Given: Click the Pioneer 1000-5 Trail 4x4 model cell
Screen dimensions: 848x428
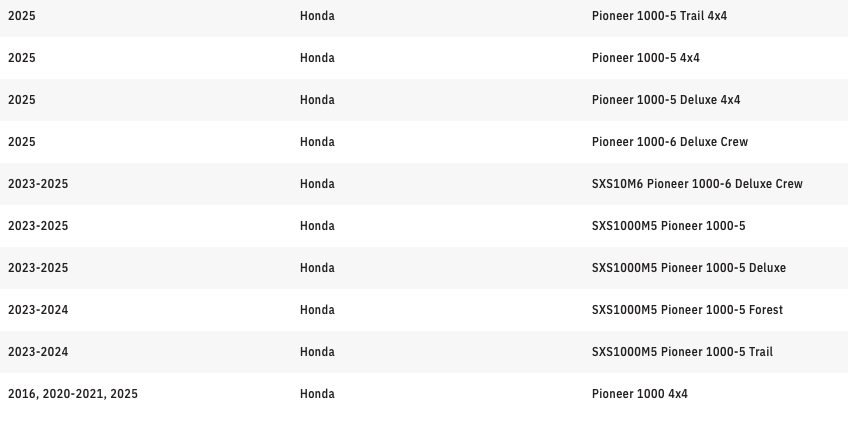Looking at the screenshot, I should pyautogui.click(x=659, y=16).
